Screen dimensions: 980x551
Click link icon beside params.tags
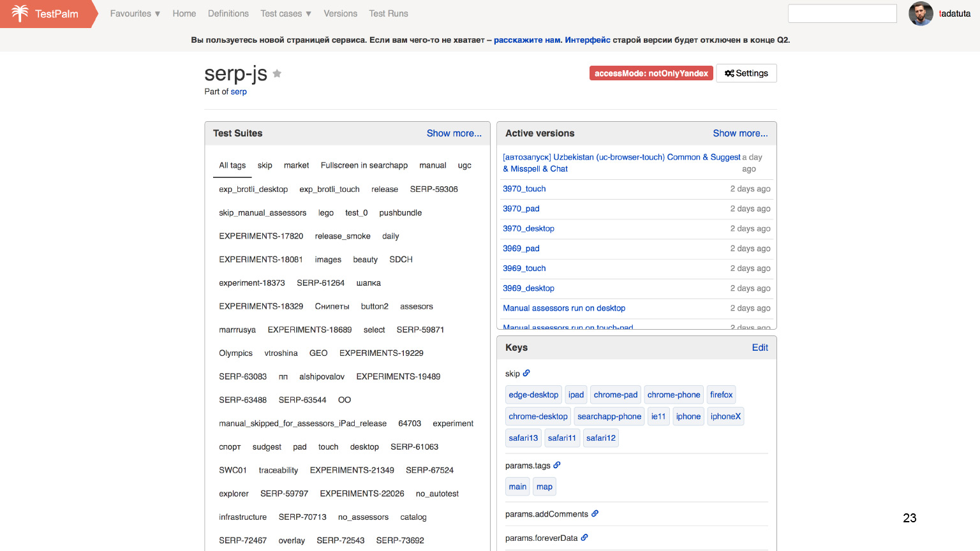pos(557,465)
